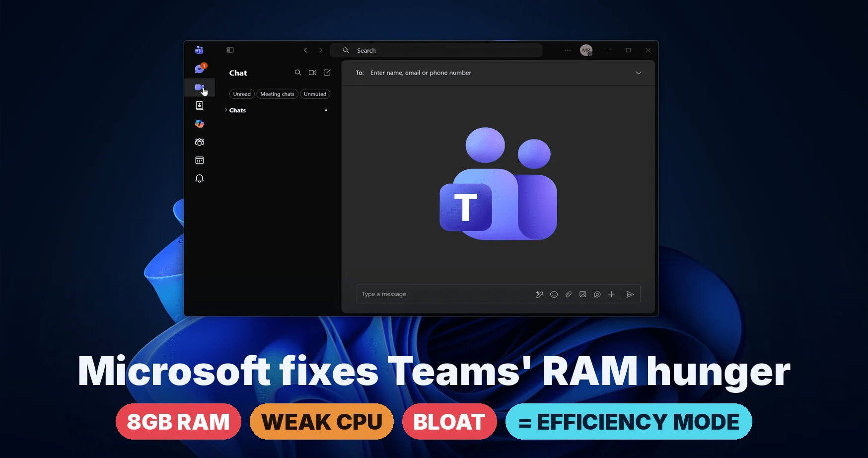Minimize the Teams window
This screenshot has height=458, width=868.
(x=608, y=50)
